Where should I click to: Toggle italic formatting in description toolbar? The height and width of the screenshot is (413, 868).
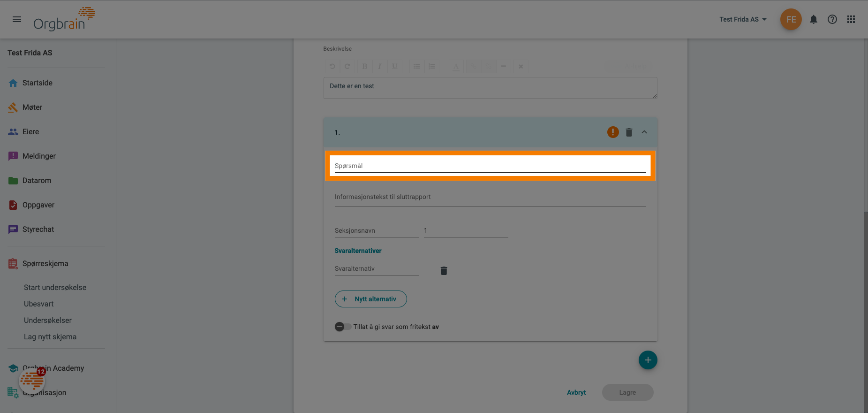[x=379, y=66]
